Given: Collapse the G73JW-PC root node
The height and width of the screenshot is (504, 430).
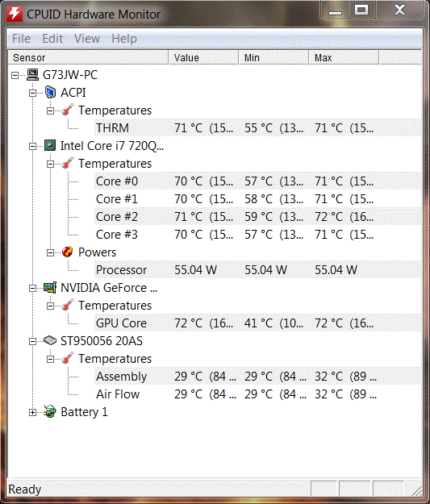Looking at the screenshot, I should point(15,75).
